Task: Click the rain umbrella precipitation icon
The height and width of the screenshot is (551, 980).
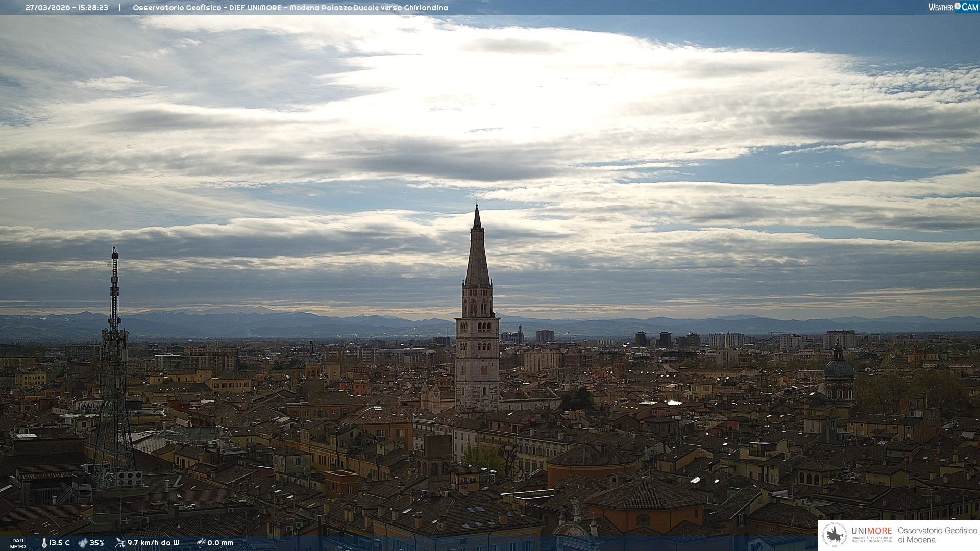Action: point(201,543)
